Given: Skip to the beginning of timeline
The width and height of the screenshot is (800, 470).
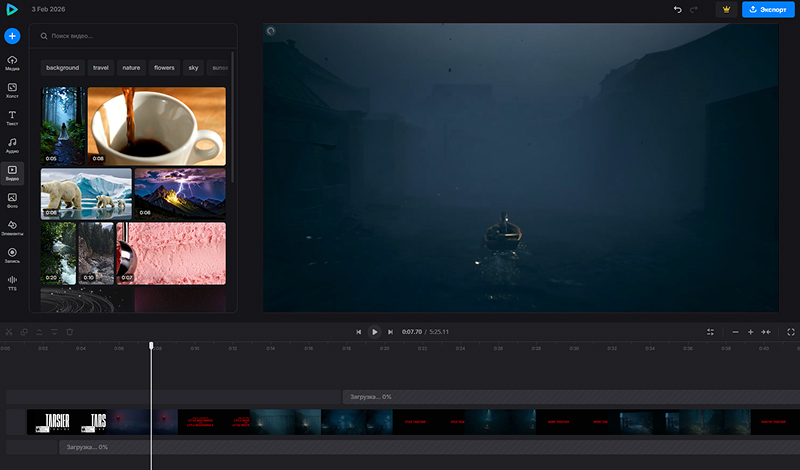Looking at the screenshot, I should click(358, 331).
